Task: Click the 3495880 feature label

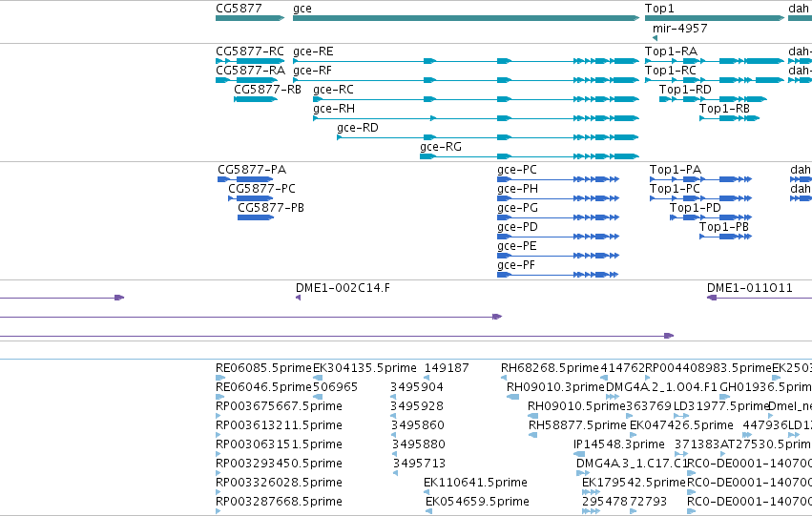Action: tap(419, 444)
